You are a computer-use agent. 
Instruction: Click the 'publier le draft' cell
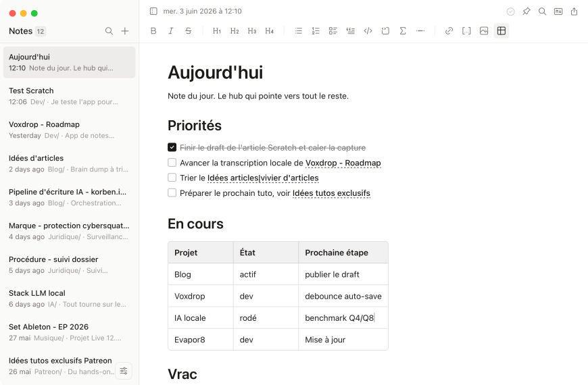343,274
